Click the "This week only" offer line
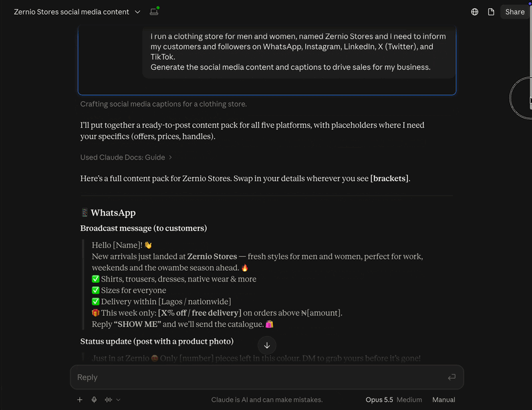The height and width of the screenshot is (410, 532). (x=217, y=313)
